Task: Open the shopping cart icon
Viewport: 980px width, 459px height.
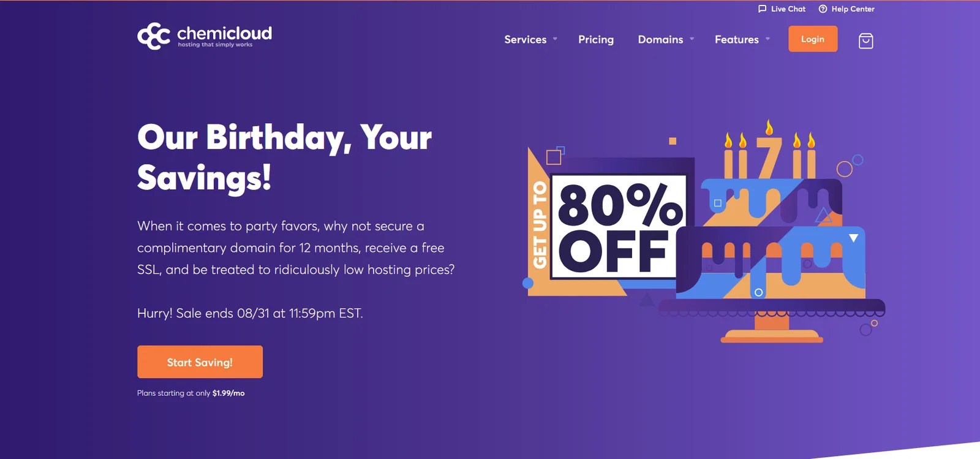Action: 865,40
